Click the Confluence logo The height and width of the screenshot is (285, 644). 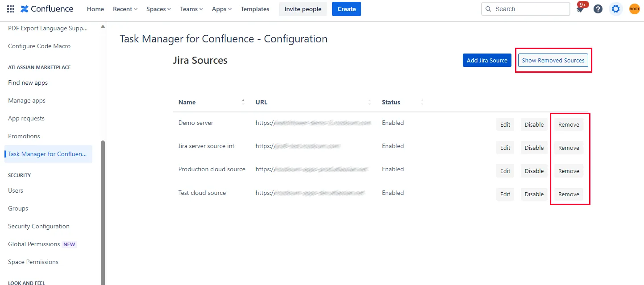coord(47,9)
